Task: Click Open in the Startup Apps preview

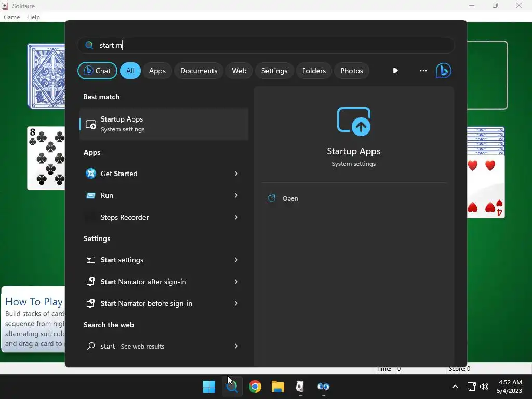Action: click(x=290, y=198)
